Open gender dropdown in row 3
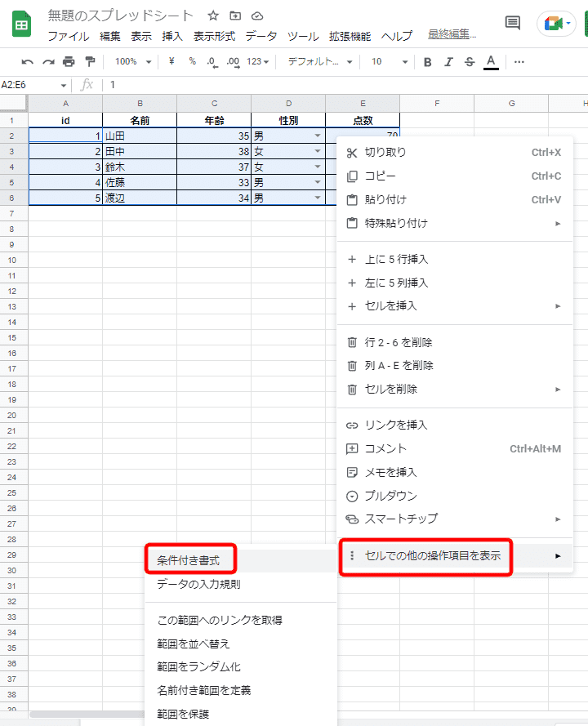Screen dimensions: 588x726 pos(318,151)
